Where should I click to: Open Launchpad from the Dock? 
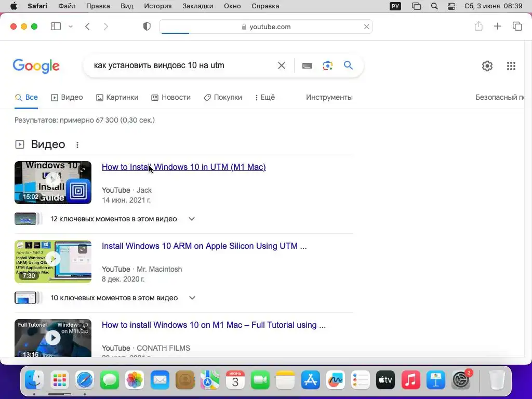click(59, 380)
